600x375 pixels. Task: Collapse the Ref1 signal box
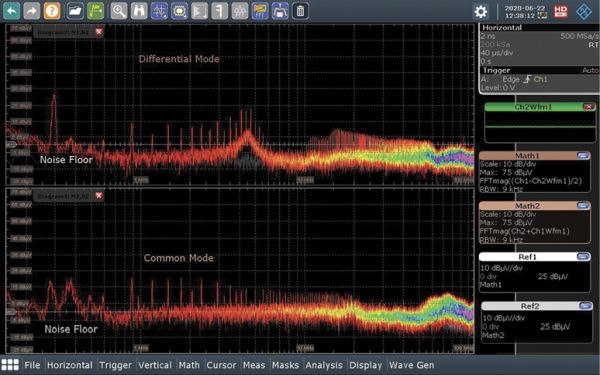pyautogui.click(x=583, y=256)
